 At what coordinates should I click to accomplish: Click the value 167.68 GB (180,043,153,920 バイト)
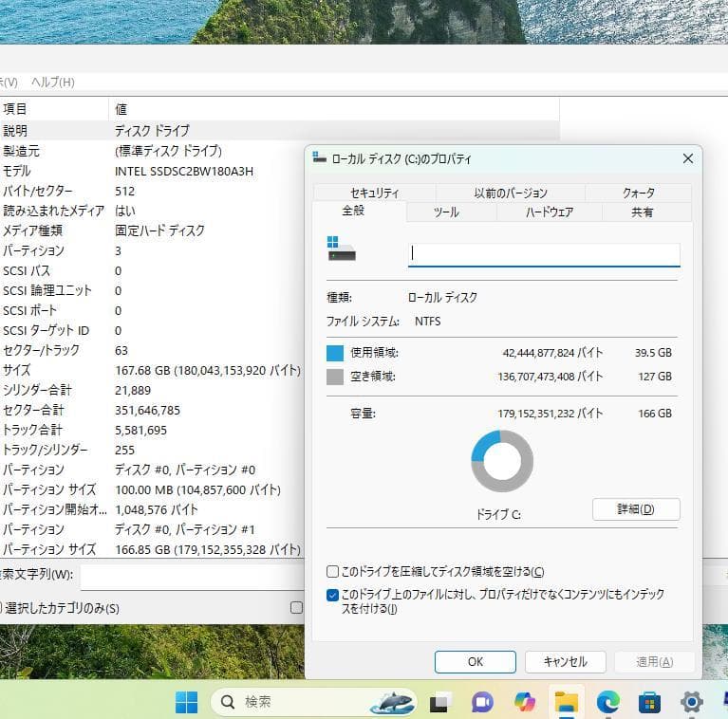pyautogui.click(x=208, y=370)
